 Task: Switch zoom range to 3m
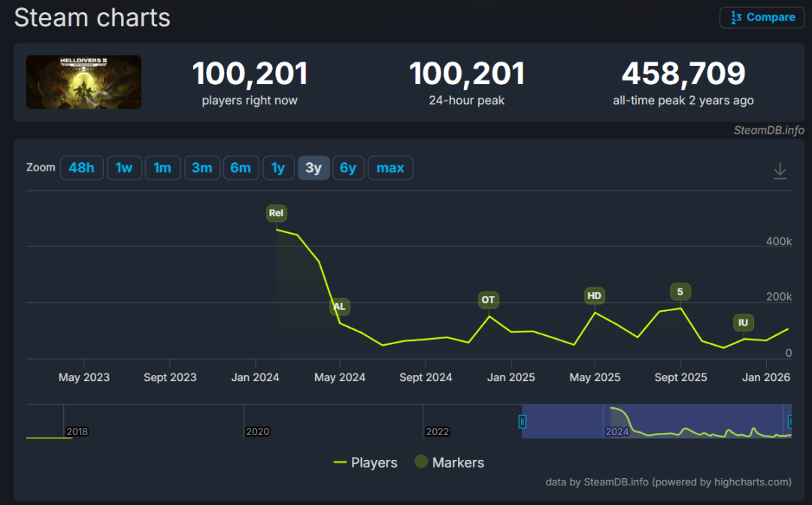[x=202, y=168]
